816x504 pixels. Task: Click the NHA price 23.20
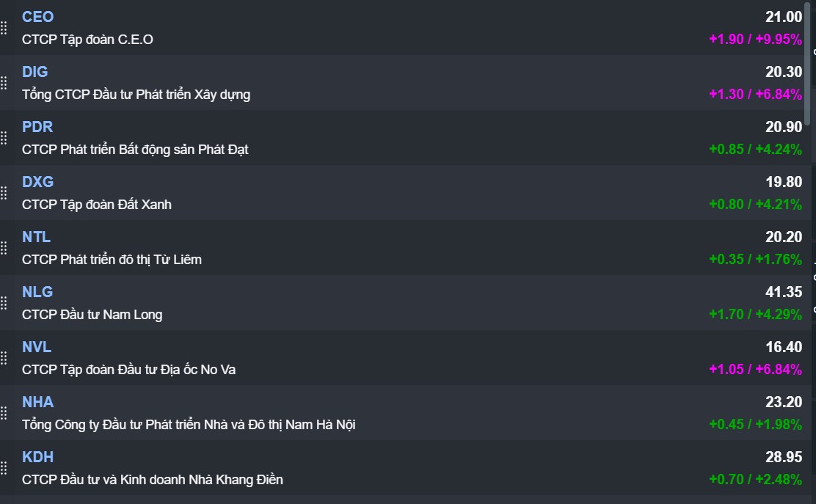pyautogui.click(x=784, y=402)
